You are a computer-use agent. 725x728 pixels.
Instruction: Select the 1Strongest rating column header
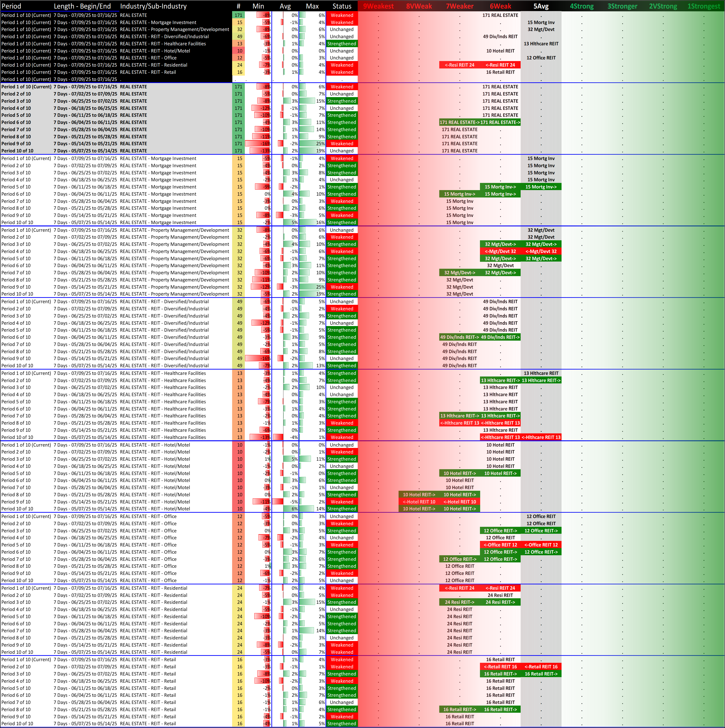pos(703,6)
